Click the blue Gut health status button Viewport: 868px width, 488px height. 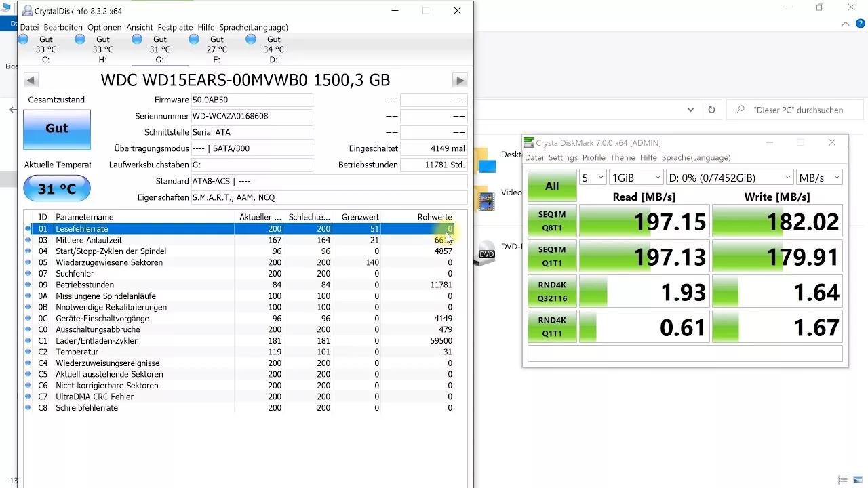[56, 129]
